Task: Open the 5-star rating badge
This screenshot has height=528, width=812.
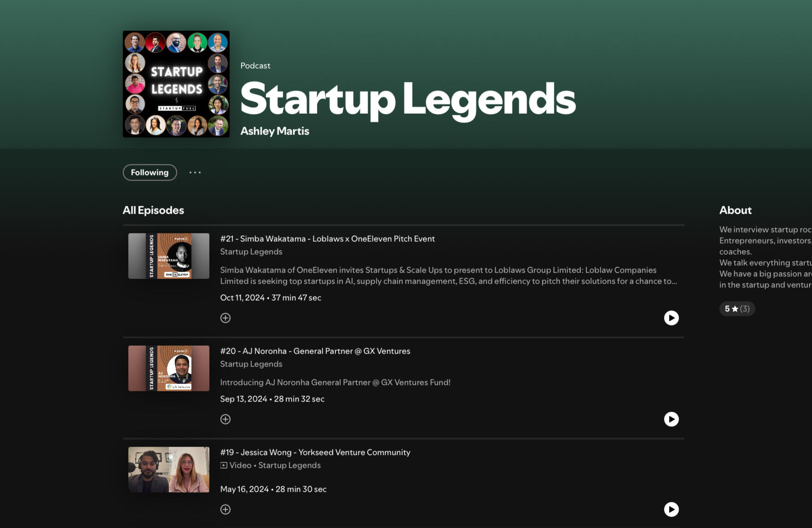Action: [737, 308]
